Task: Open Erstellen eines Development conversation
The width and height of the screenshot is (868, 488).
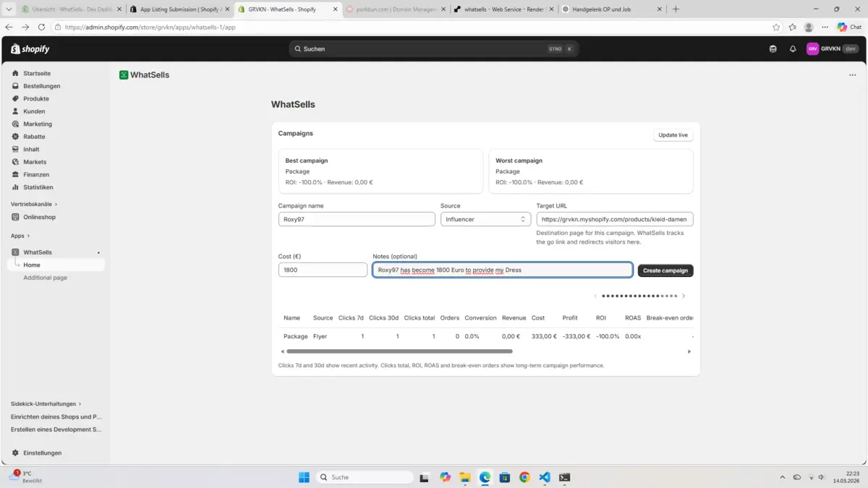Action: coord(56,429)
